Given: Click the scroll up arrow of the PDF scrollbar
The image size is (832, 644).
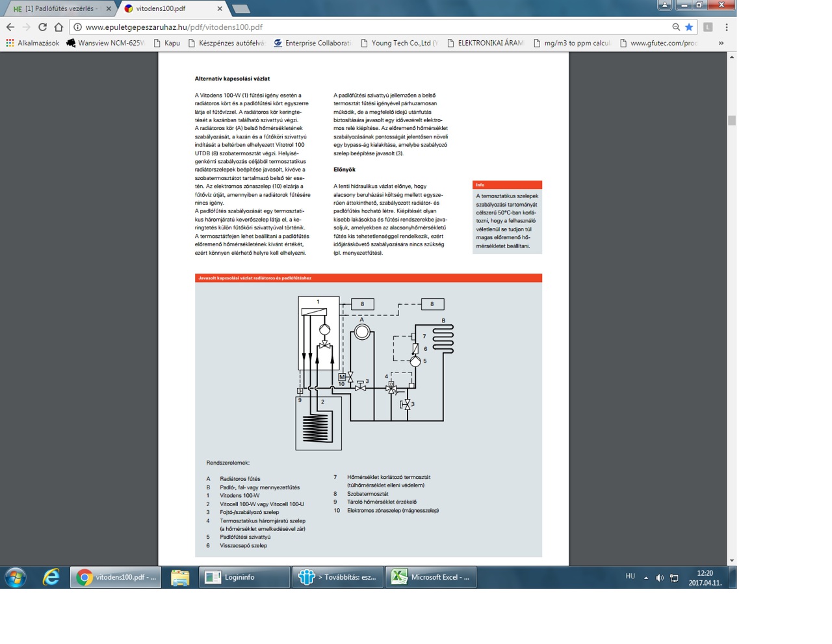Looking at the screenshot, I should point(732,57).
